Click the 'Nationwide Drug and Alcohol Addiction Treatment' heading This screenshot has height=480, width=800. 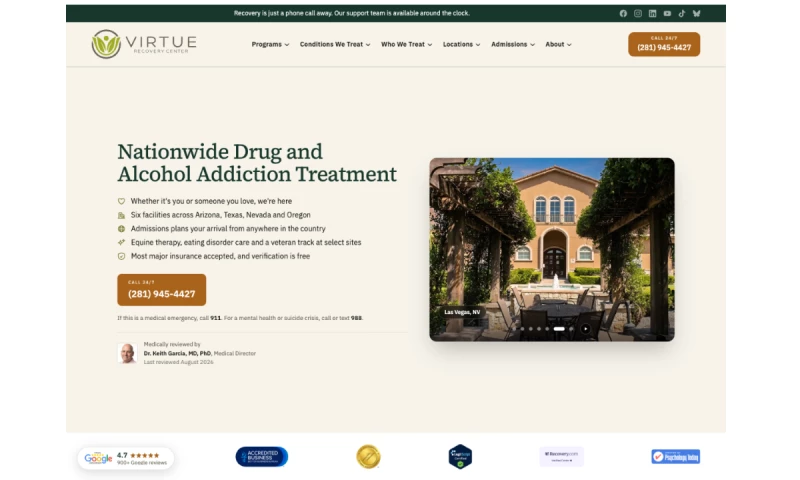click(257, 163)
